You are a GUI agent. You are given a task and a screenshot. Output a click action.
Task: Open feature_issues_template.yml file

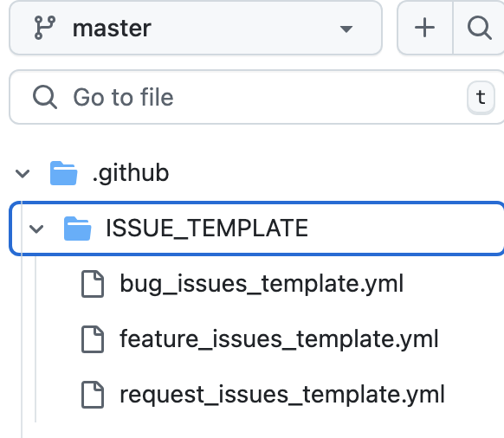coord(279,339)
